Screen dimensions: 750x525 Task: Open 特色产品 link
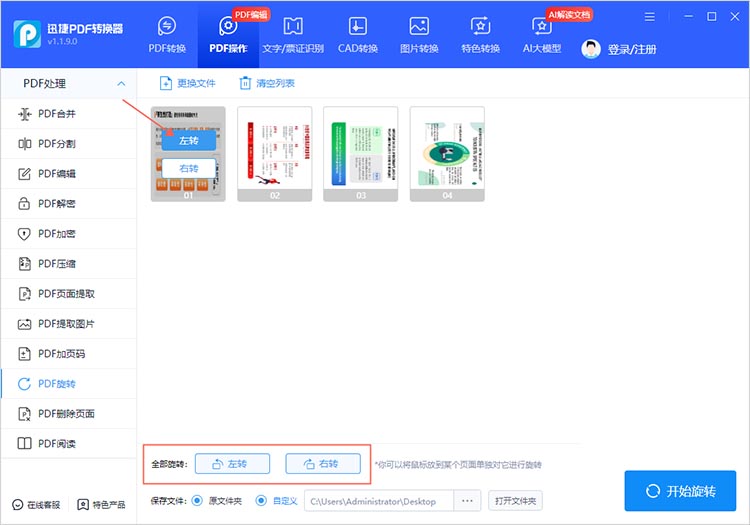click(101, 505)
